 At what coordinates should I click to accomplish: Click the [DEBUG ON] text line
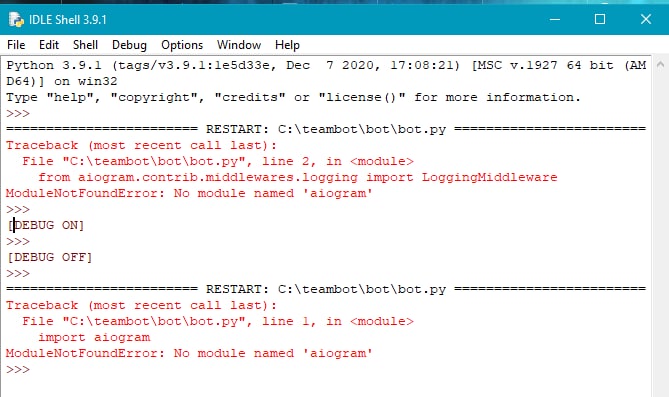tap(46, 225)
